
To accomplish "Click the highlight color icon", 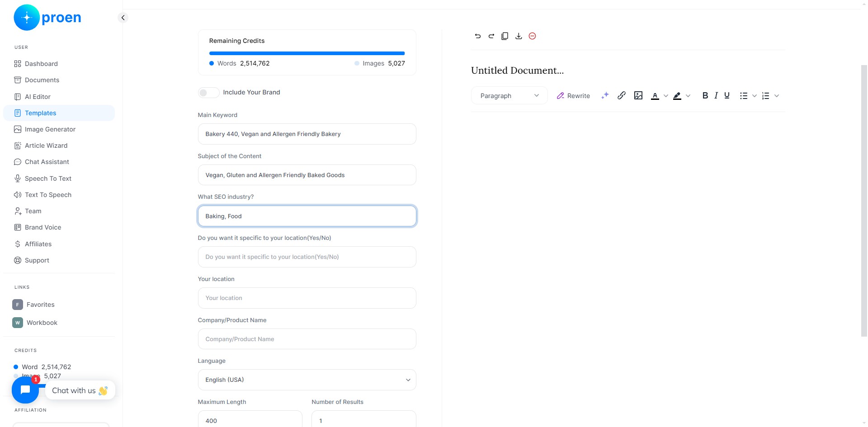I will pyautogui.click(x=677, y=96).
